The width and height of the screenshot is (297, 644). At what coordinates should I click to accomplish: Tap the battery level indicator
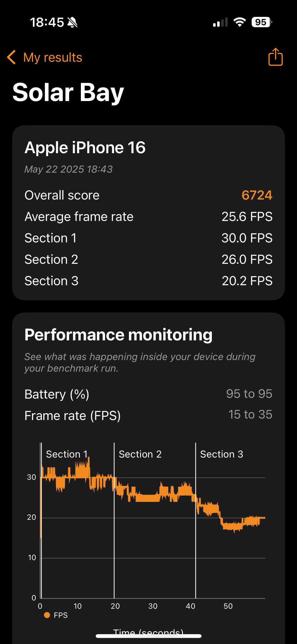[261, 22]
